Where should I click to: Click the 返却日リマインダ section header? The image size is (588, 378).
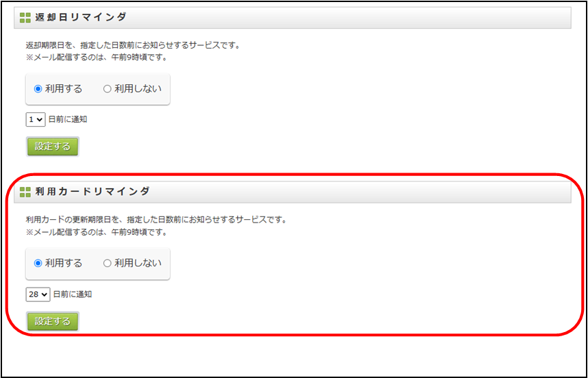[x=293, y=18]
